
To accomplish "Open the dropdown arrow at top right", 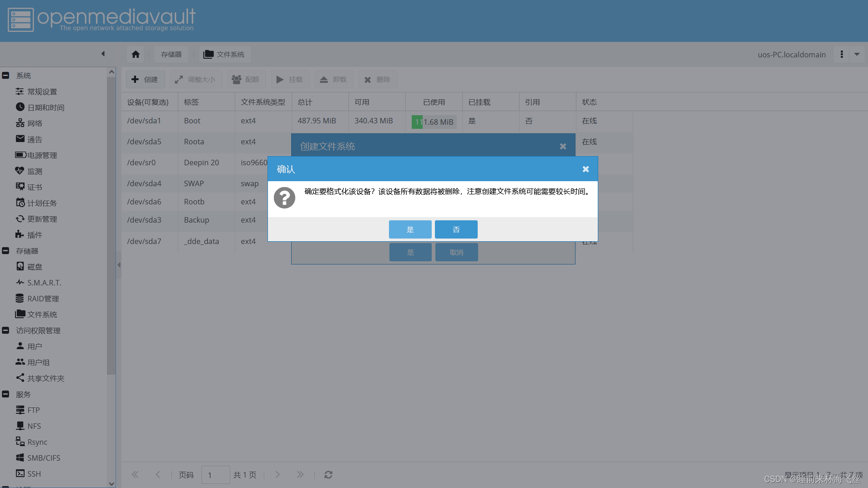I will [x=857, y=55].
